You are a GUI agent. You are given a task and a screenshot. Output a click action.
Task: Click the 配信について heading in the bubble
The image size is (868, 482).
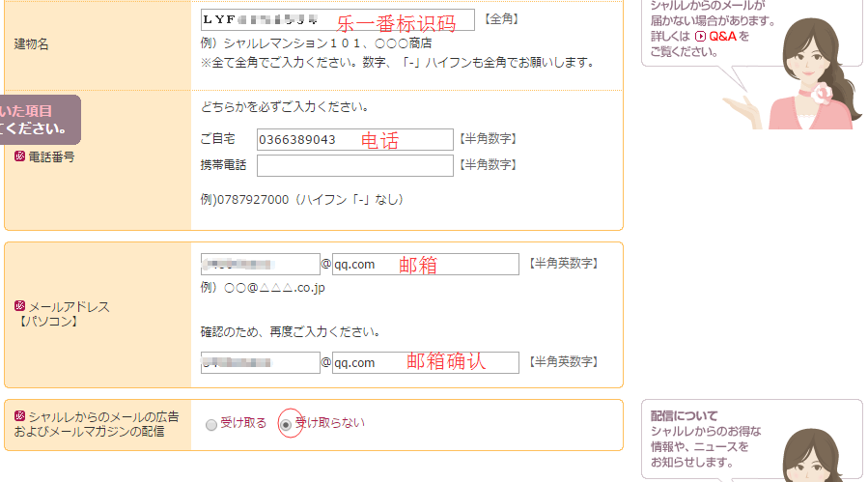click(684, 415)
